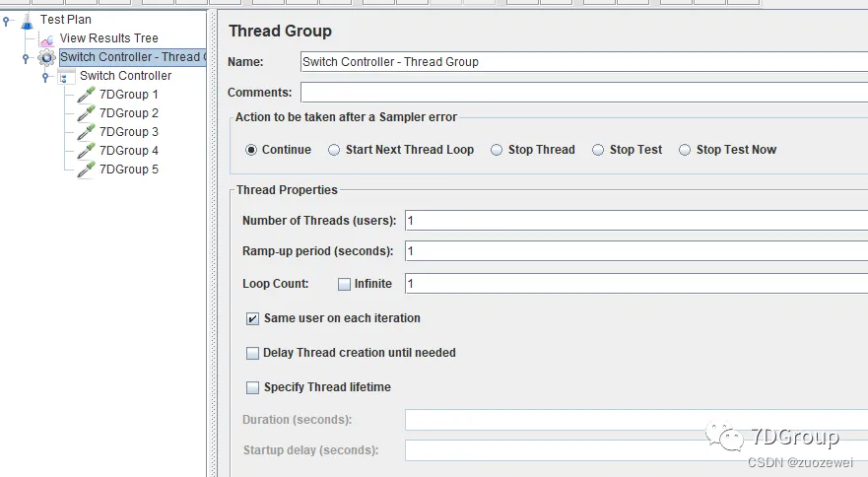Select Switch Controller in the tree
Image resolution: width=868 pixels, height=477 pixels.
point(126,76)
